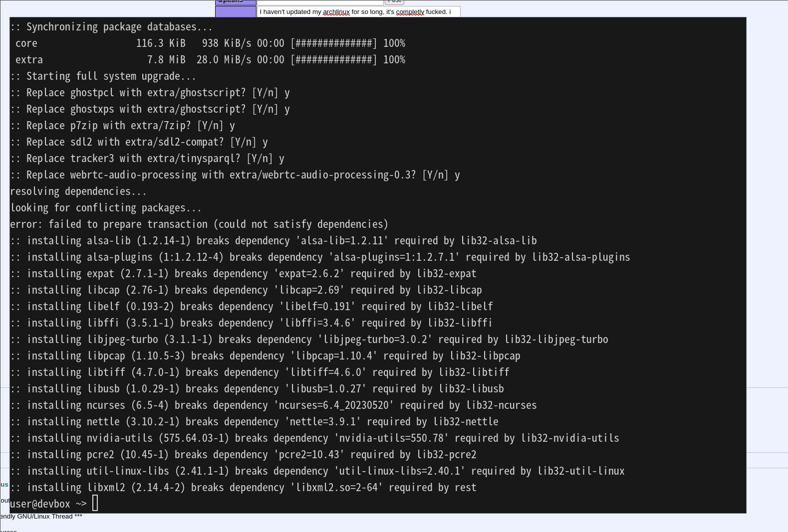Click the 'installing util-linux-libs (2.41.1-1)' line
This screenshot has width=788, height=532.
coord(317,471)
